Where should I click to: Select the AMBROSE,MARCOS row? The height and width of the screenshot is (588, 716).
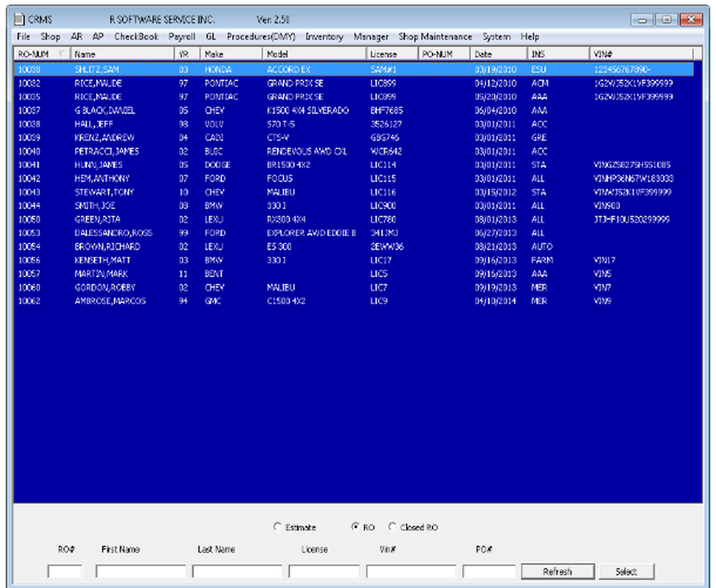(354, 301)
